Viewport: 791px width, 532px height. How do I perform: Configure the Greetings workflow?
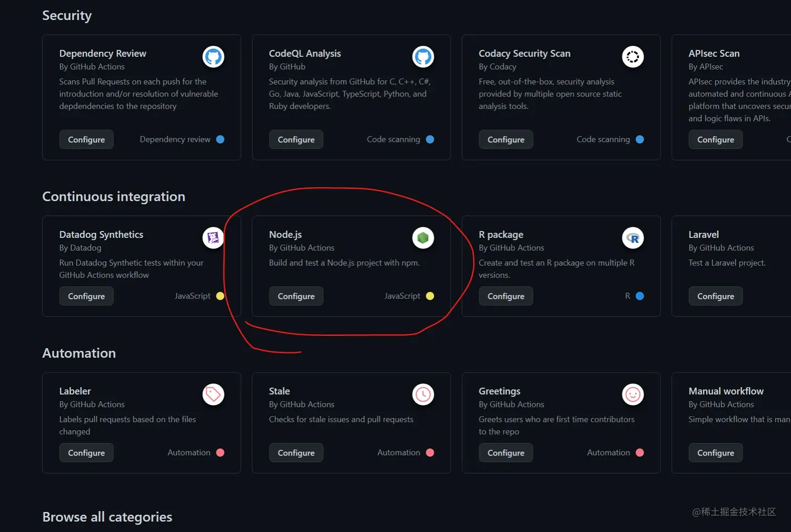pos(506,452)
